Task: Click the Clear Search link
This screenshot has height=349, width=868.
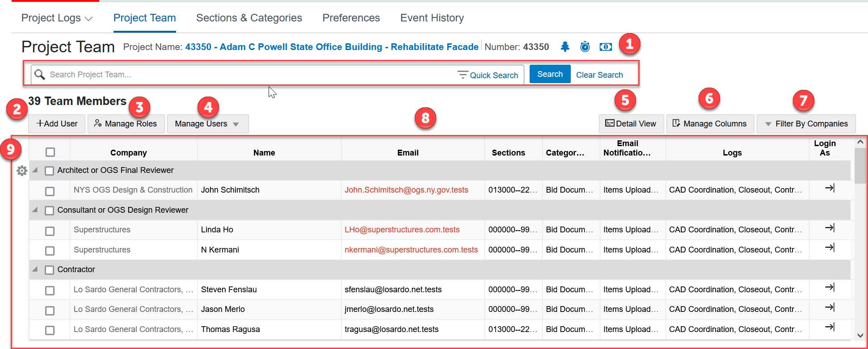Action: [x=599, y=75]
